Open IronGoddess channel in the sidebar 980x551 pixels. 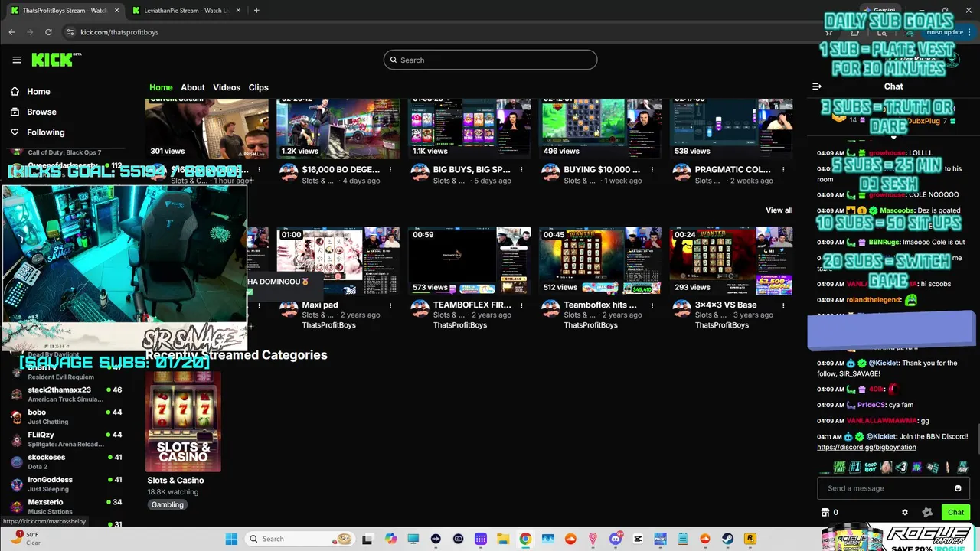(x=66, y=484)
